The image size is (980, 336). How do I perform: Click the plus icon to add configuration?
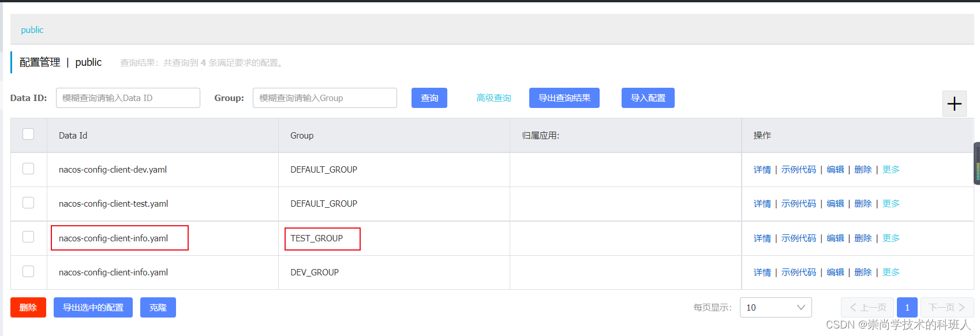[954, 104]
